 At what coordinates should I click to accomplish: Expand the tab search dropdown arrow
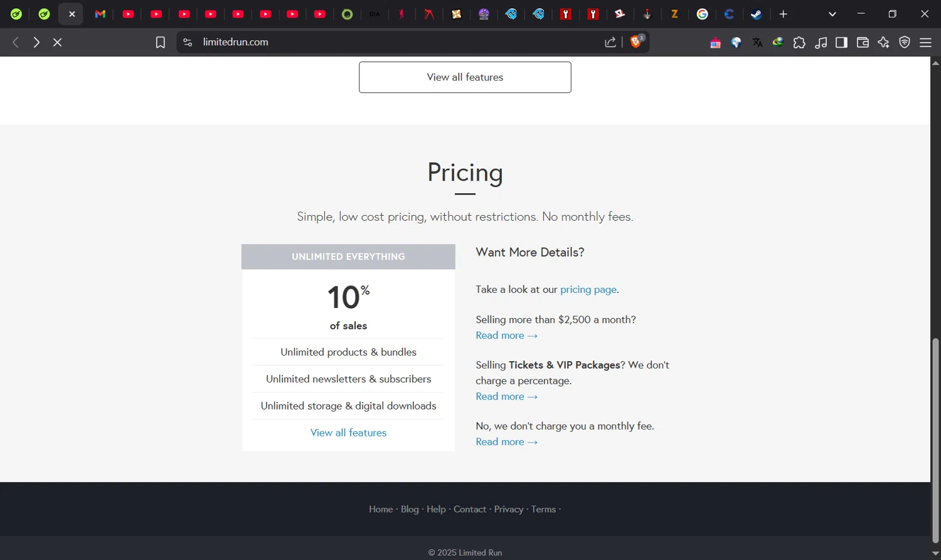[832, 14]
